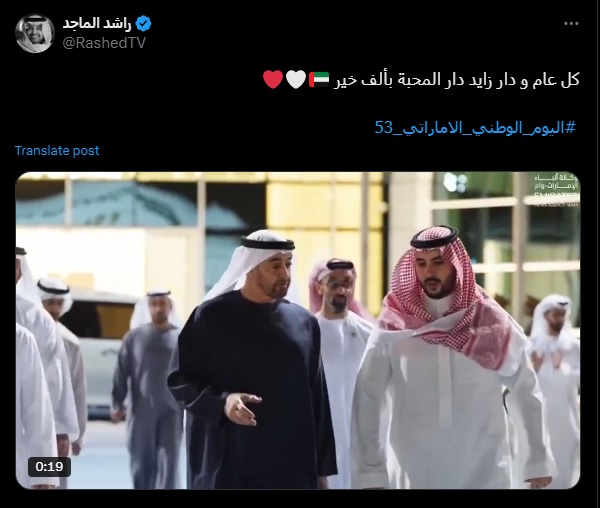Screen dimensions: 600x508
Task: Click the Emirates News Agency watermark in video
Action: [x=557, y=190]
